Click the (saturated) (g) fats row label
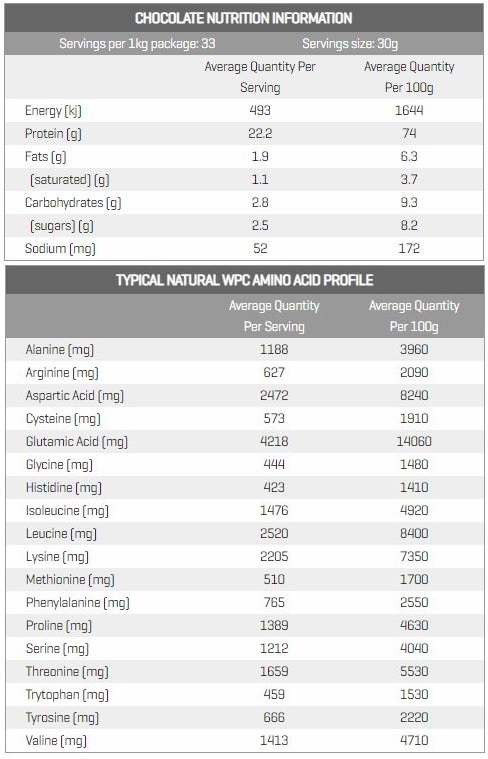 tap(70, 180)
